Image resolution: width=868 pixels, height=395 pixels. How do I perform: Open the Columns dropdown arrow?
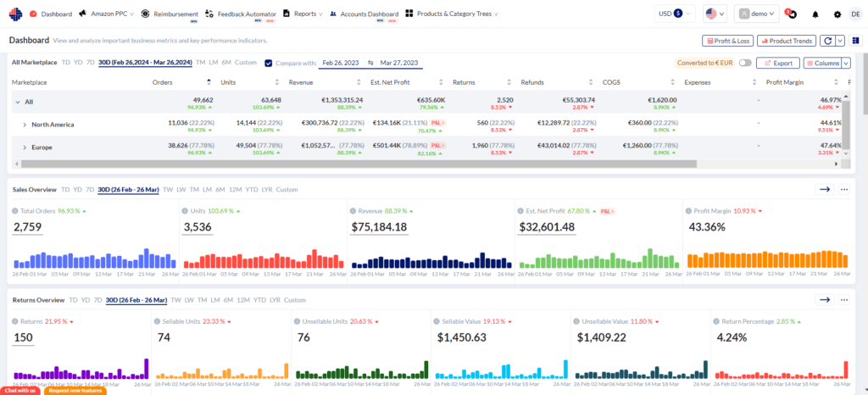(x=844, y=63)
